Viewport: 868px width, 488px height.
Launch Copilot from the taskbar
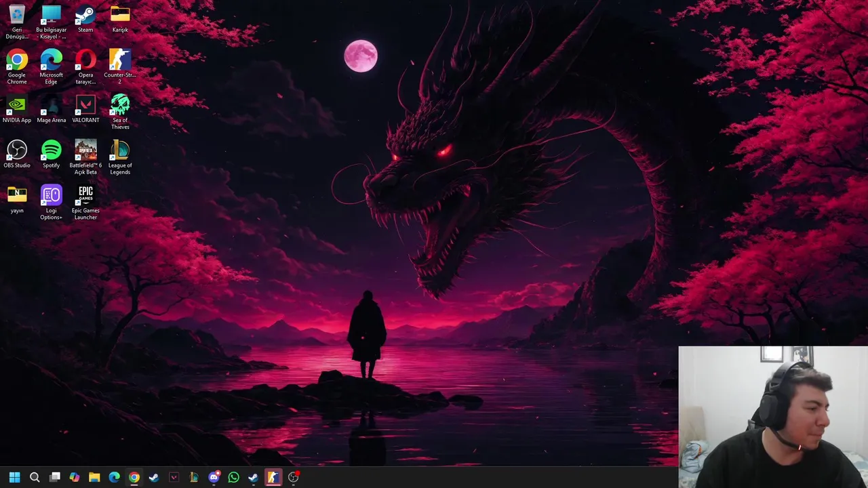coord(75,477)
